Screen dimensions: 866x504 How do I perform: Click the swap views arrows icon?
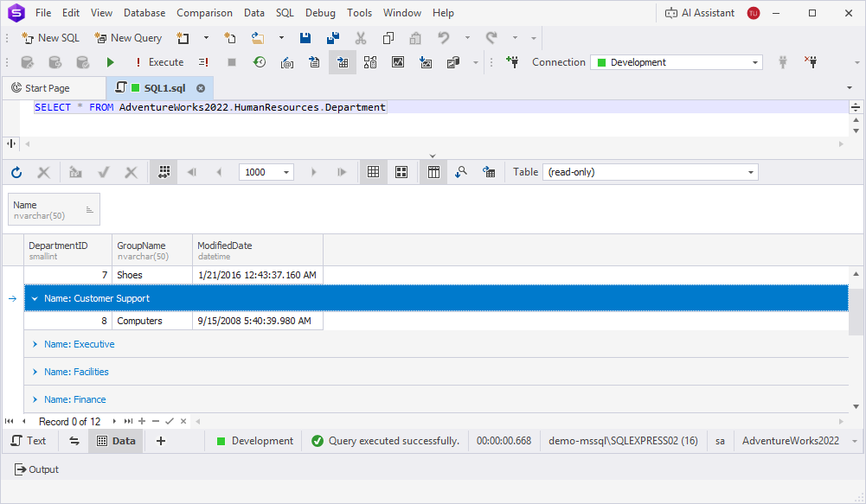74,441
